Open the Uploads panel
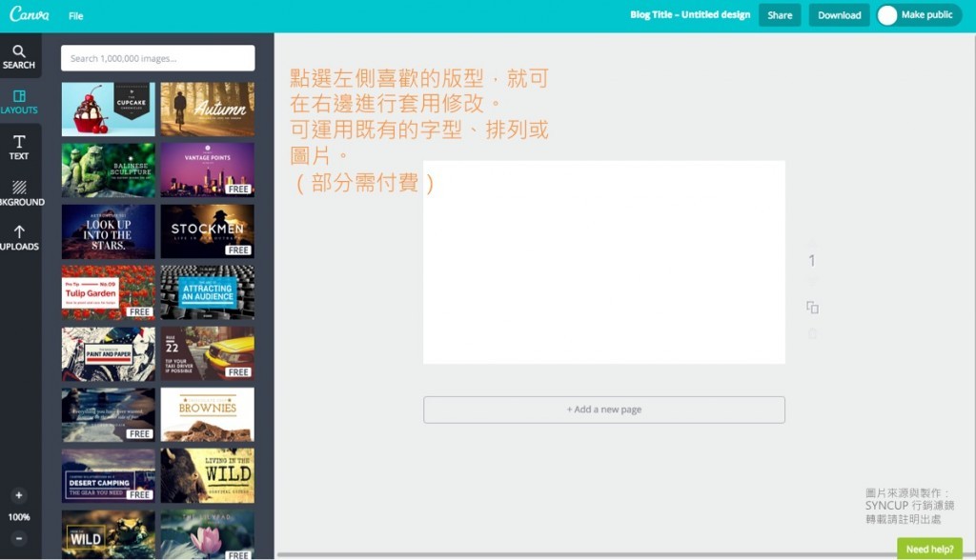This screenshot has width=976, height=560. tap(20, 238)
